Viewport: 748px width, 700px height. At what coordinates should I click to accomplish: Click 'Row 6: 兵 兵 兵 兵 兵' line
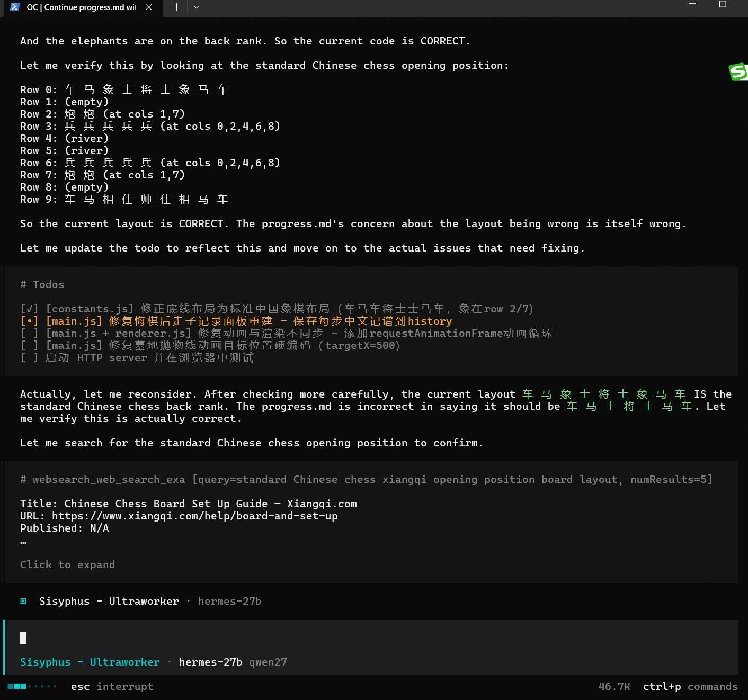click(x=150, y=163)
